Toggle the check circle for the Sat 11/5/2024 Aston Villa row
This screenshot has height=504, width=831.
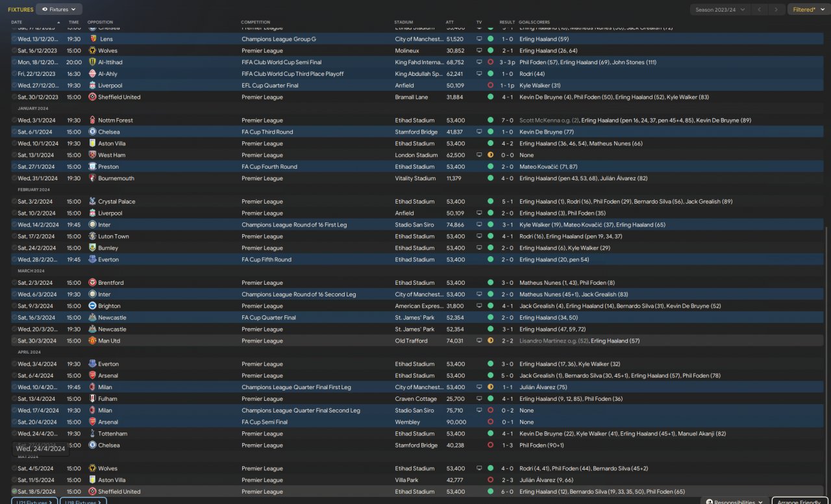14,480
